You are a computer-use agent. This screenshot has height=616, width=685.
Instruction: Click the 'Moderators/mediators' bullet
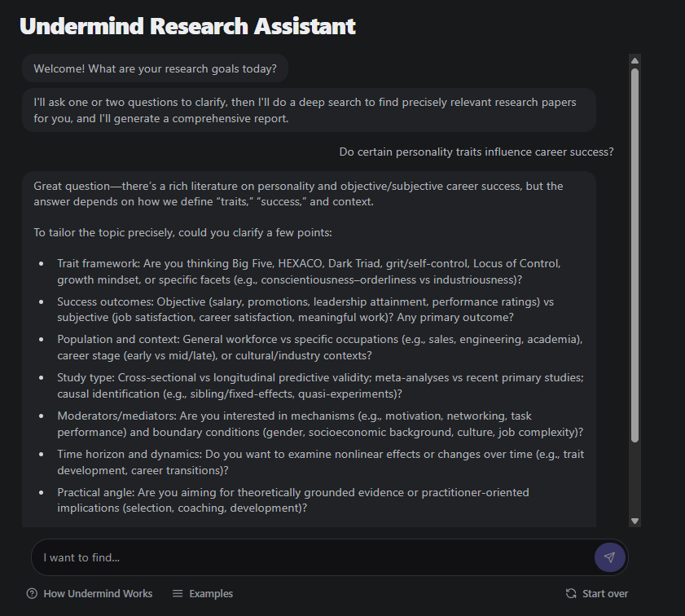pos(320,424)
